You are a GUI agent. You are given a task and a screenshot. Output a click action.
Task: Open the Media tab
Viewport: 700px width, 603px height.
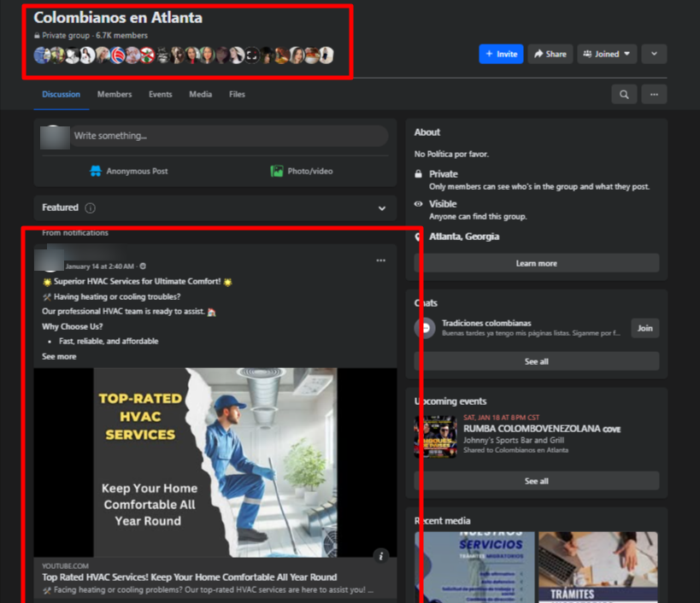(x=200, y=95)
